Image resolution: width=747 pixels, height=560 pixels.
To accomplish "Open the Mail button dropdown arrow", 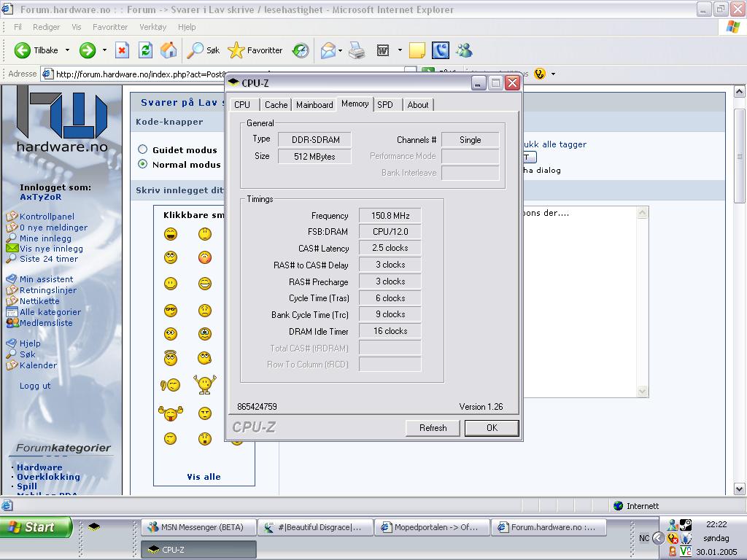I will [x=340, y=50].
